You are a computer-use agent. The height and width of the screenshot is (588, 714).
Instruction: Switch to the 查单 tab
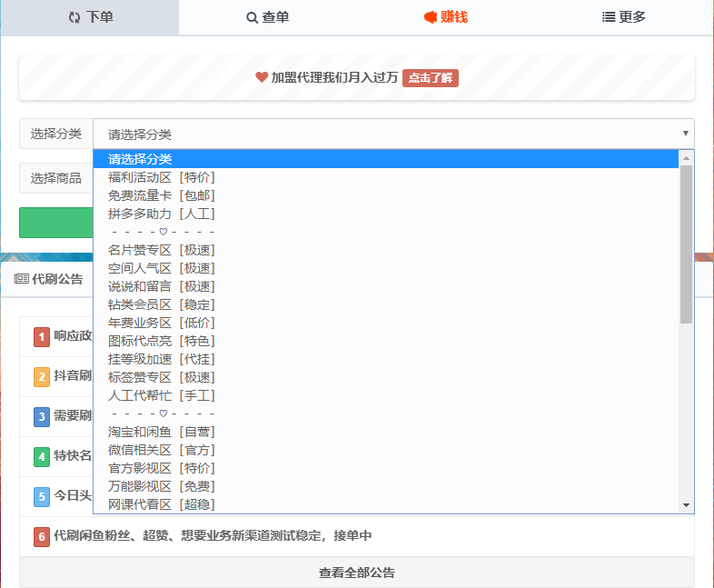[x=267, y=17]
